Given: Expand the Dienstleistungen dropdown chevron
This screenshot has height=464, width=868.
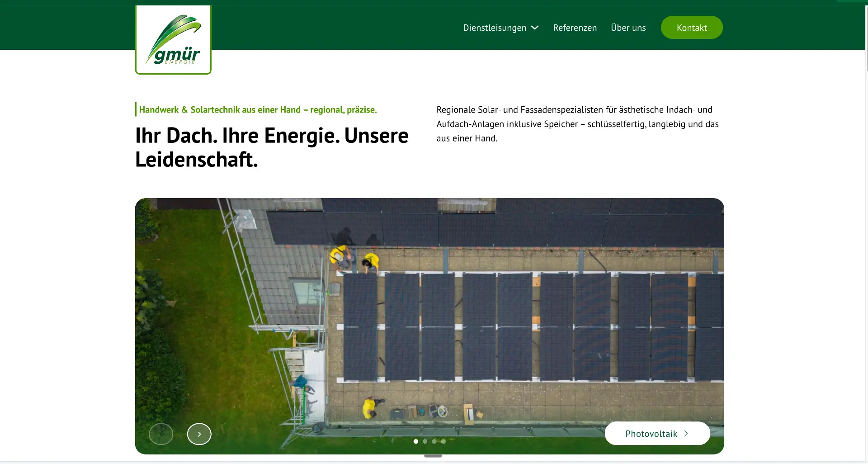Looking at the screenshot, I should (x=535, y=28).
